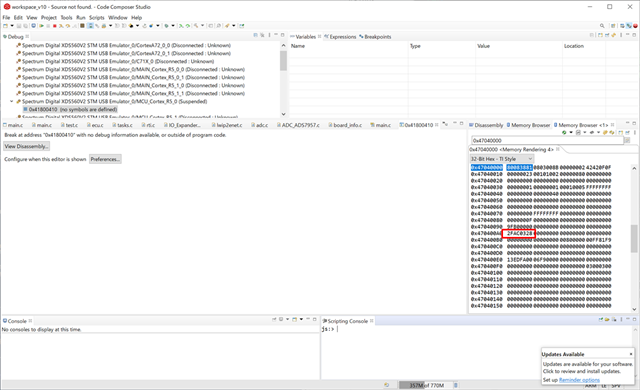Click the Go button beside memory address field

pos(627,140)
